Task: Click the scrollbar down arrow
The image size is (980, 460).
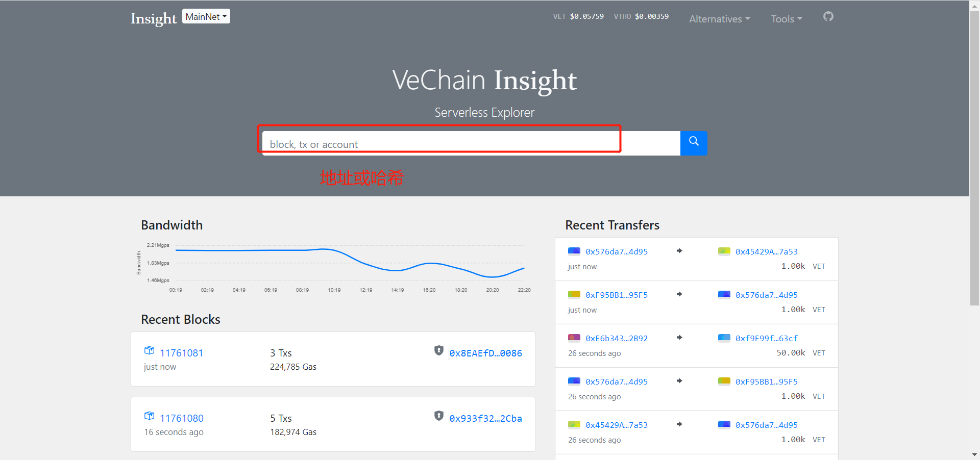Action: click(974, 455)
